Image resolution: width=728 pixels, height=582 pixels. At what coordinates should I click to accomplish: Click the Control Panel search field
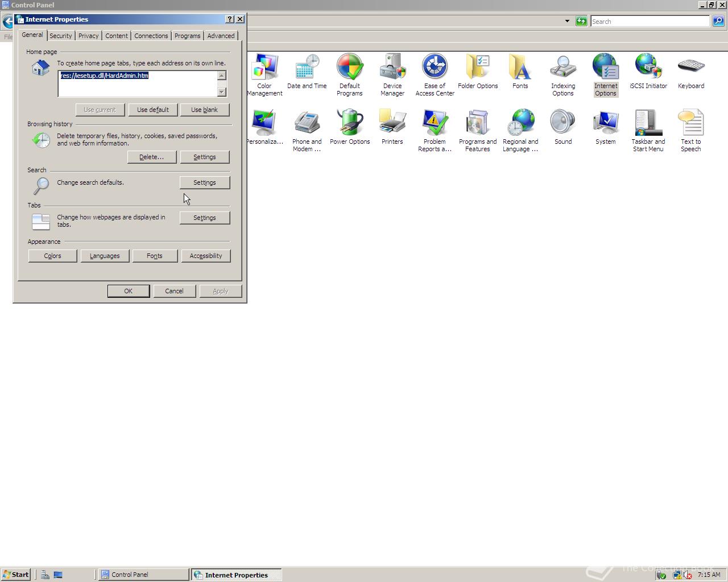coord(650,21)
